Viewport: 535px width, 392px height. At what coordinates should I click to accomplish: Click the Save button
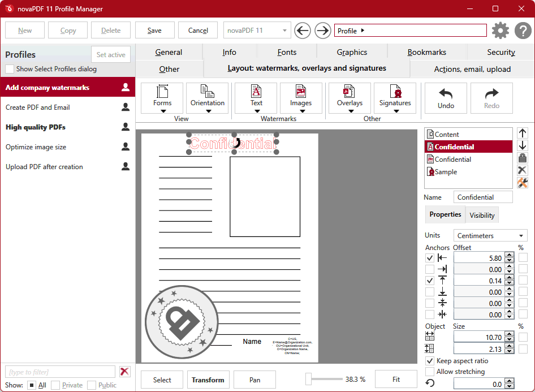point(154,31)
